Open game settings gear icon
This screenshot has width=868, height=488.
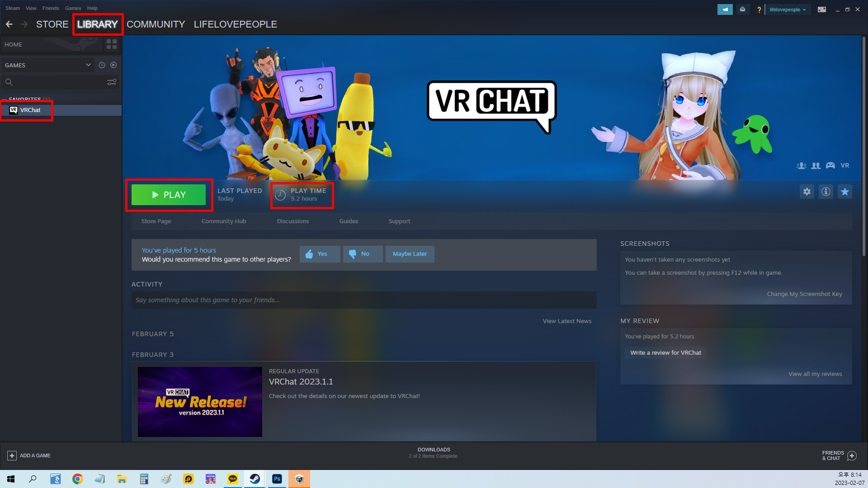tap(807, 192)
